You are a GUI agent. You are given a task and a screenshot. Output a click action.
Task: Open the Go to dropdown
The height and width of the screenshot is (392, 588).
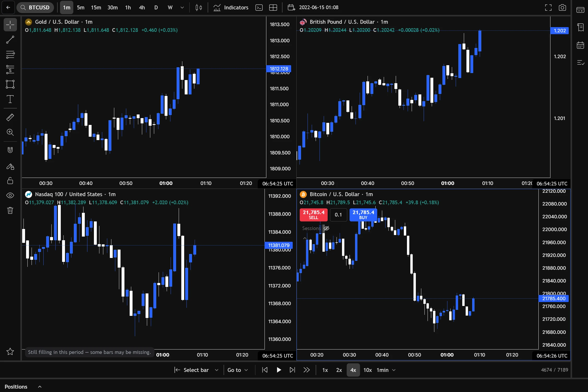coord(237,370)
